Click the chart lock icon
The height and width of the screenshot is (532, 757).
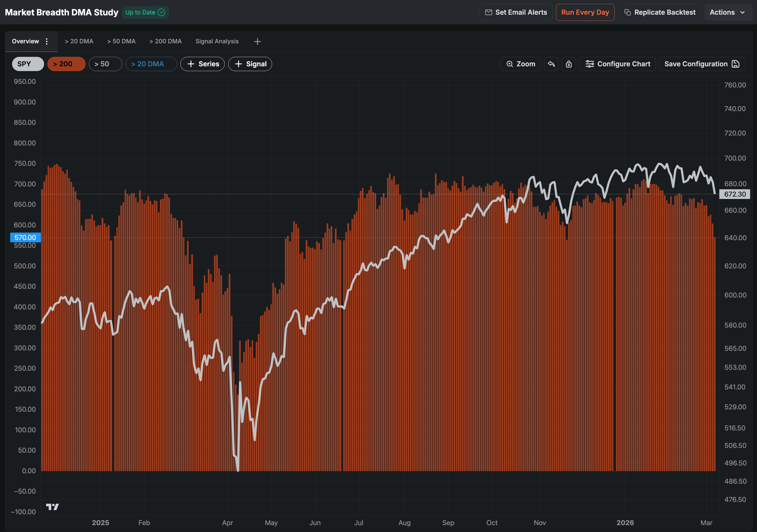coord(569,64)
